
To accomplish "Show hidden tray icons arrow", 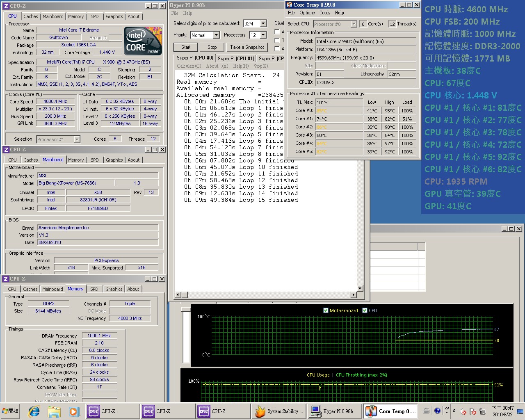I will (x=454, y=411).
